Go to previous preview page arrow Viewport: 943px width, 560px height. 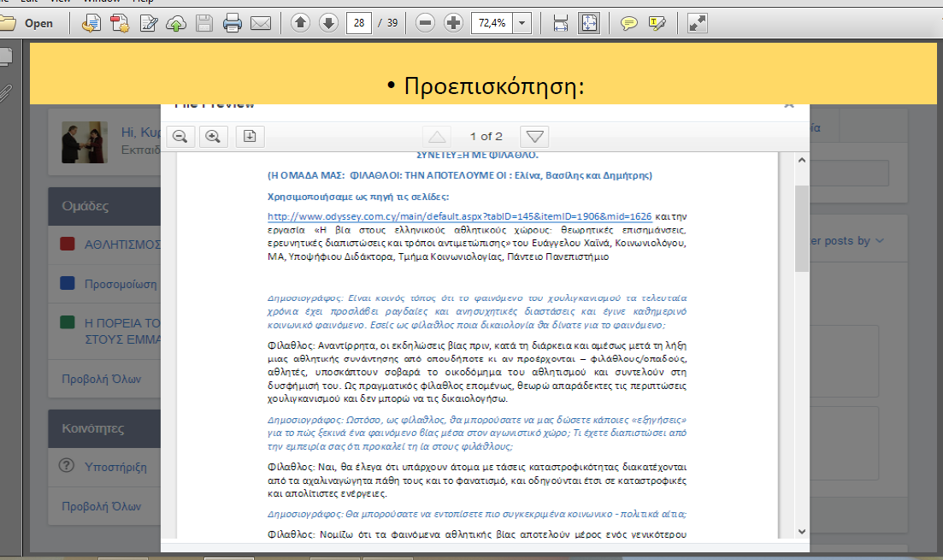(437, 137)
